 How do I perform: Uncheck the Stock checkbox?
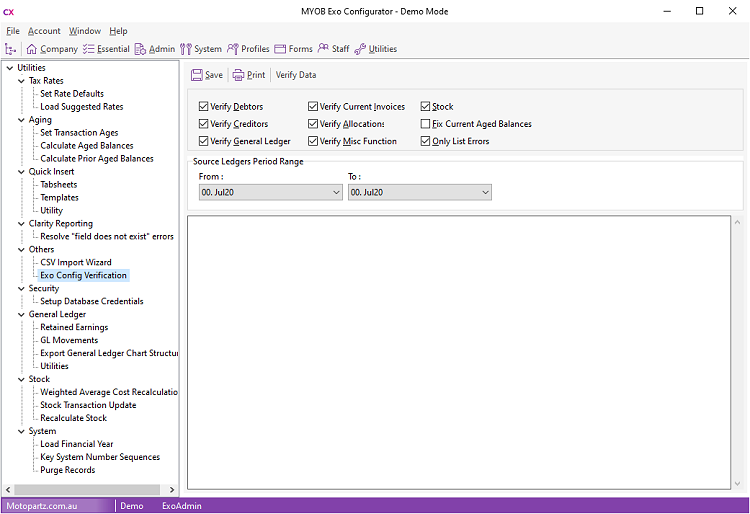(x=425, y=106)
